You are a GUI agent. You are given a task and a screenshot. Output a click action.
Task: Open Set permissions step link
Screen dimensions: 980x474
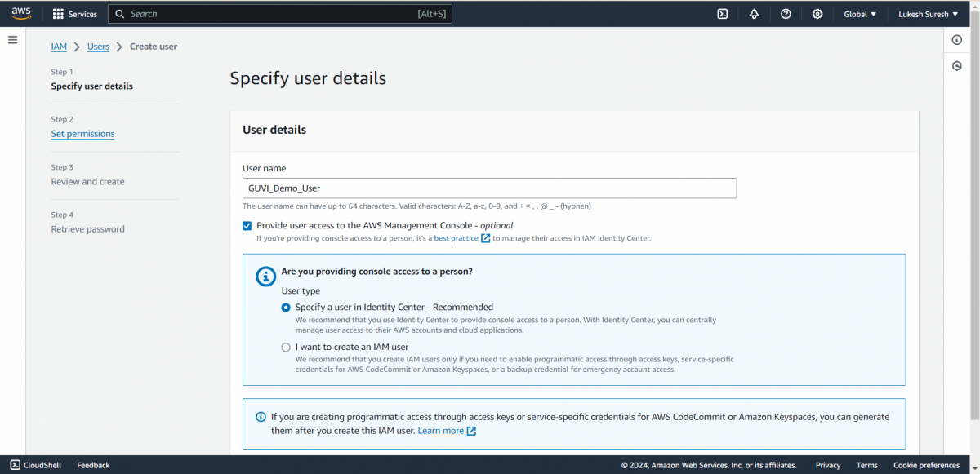pyautogui.click(x=82, y=134)
